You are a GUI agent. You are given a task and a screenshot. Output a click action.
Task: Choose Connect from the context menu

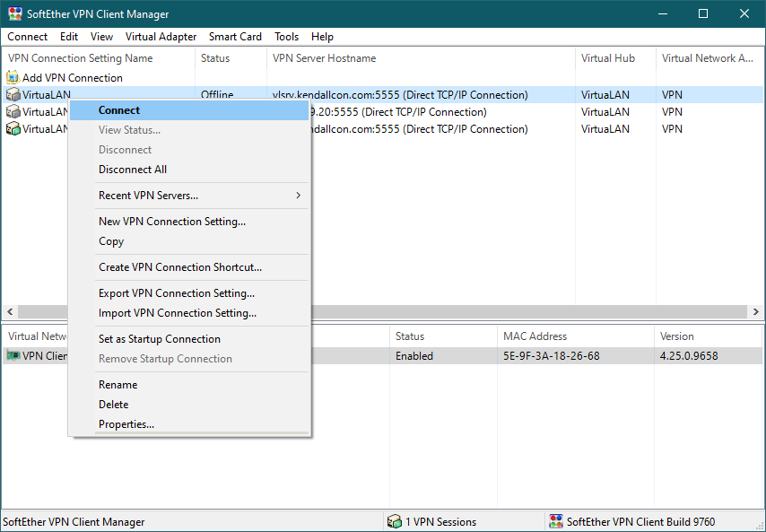click(x=119, y=110)
